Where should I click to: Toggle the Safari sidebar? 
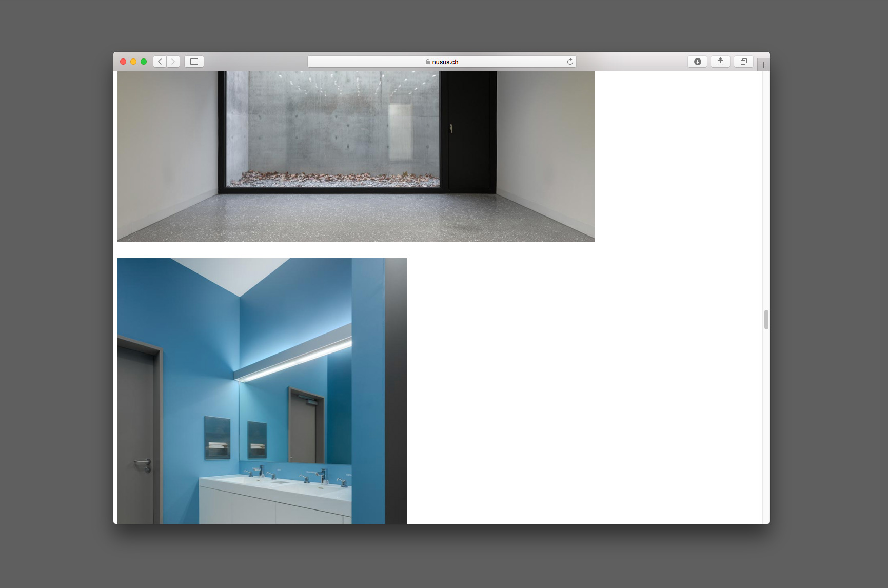point(194,62)
